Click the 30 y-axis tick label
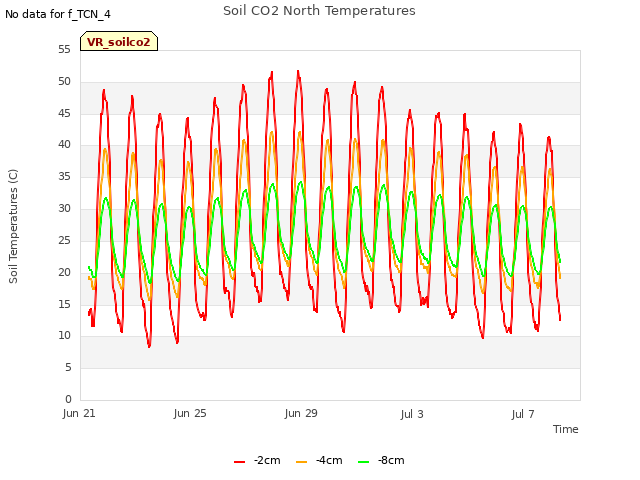This screenshot has width=640, height=480. [64, 209]
